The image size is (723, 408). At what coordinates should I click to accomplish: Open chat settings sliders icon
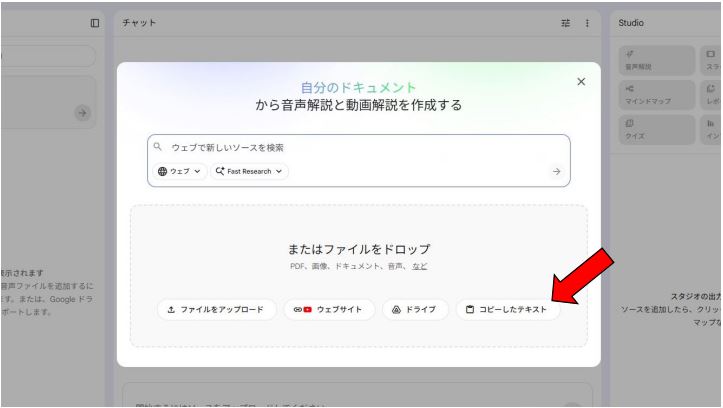pos(567,23)
